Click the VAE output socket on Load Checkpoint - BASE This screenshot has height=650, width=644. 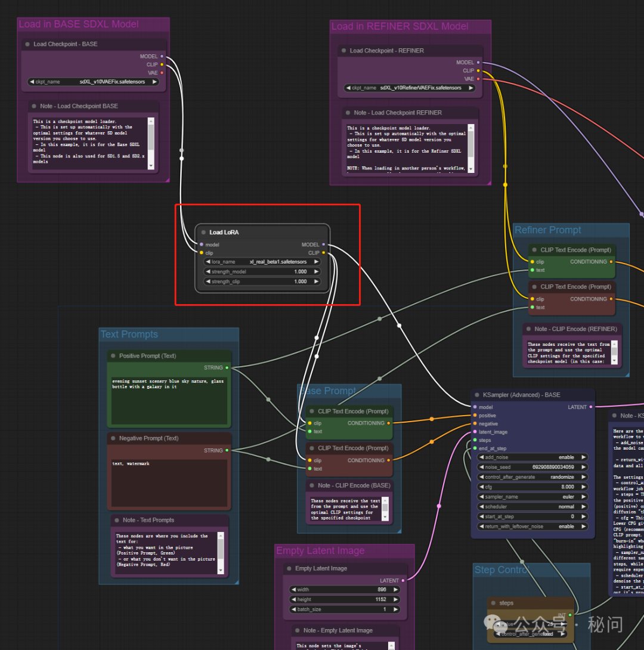162,73
